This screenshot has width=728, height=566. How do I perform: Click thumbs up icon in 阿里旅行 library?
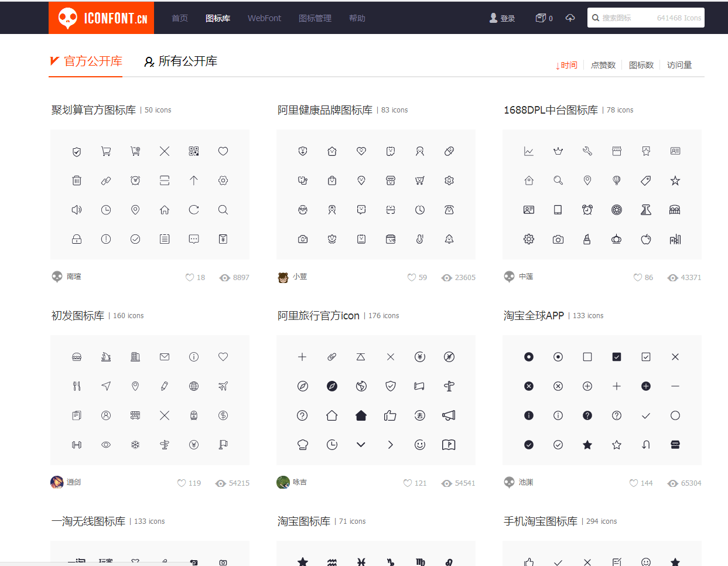tap(391, 415)
